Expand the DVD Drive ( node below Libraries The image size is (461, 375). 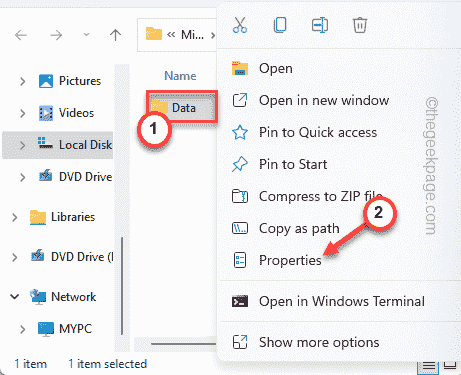[15, 257]
